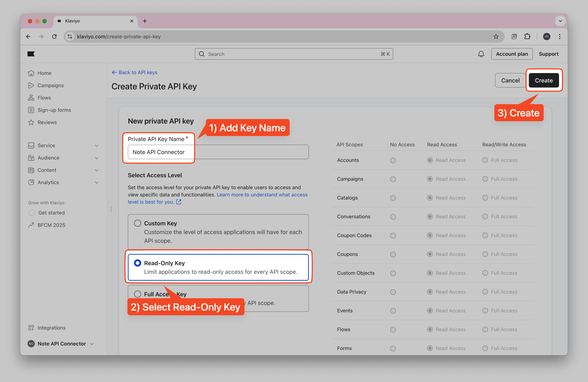Click the Flows sidebar icon
Screen dimensions: 588x382
31,98
